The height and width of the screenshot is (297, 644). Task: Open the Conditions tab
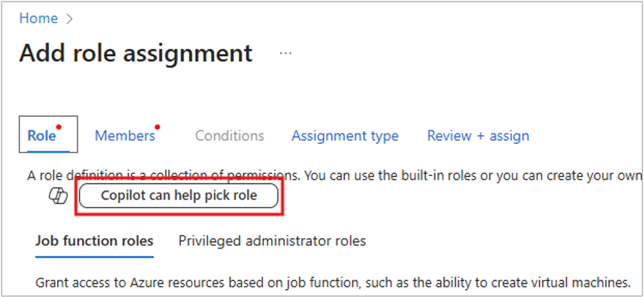pos(229,136)
